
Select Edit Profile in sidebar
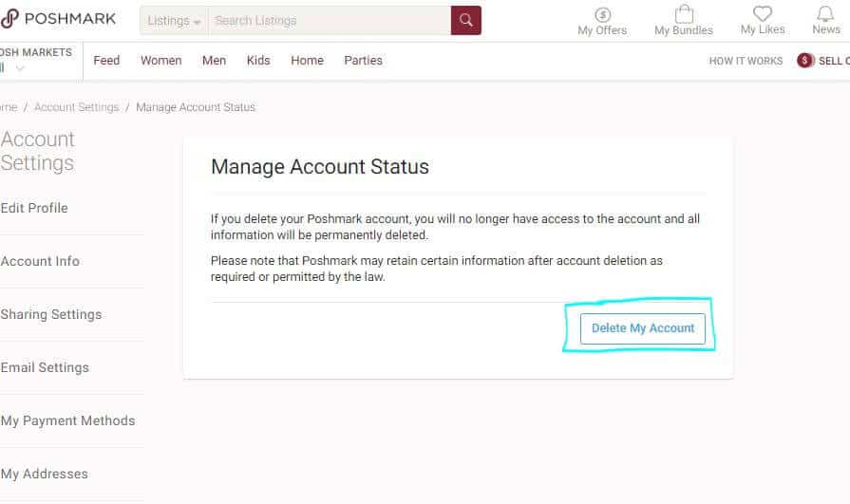[34, 209]
